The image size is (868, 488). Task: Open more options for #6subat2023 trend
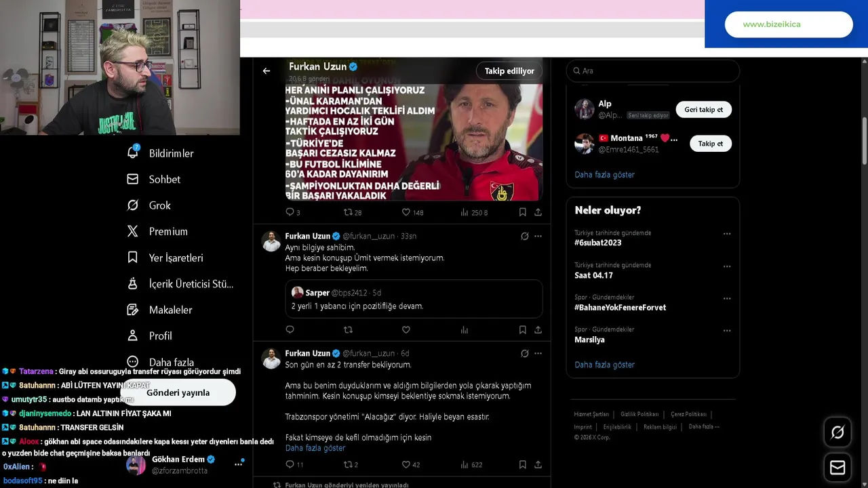click(727, 234)
